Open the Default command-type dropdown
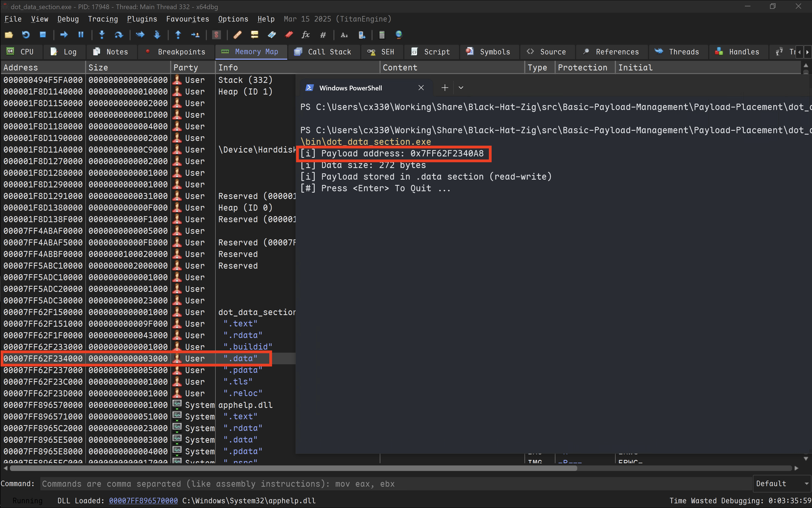Image resolution: width=812 pixels, height=508 pixels. point(782,483)
